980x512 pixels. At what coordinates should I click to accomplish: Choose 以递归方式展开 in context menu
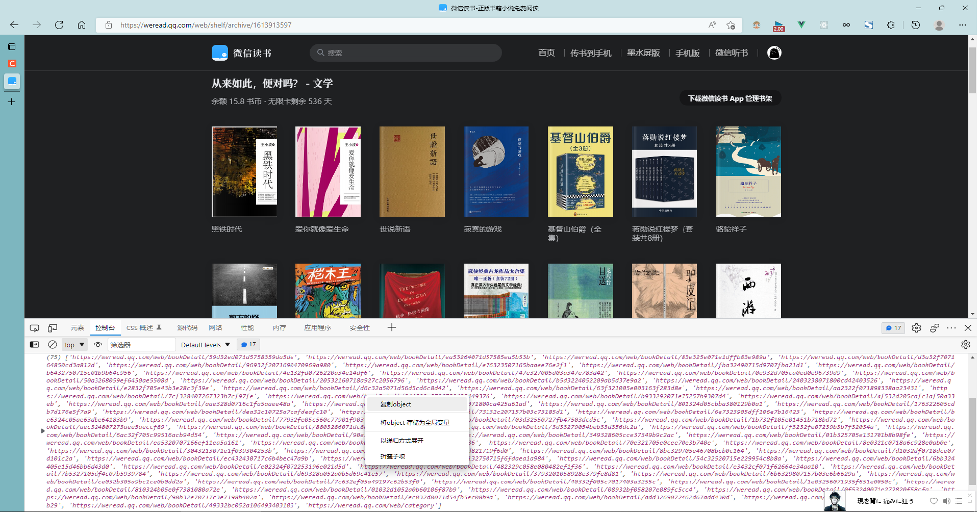[x=417, y=441]
